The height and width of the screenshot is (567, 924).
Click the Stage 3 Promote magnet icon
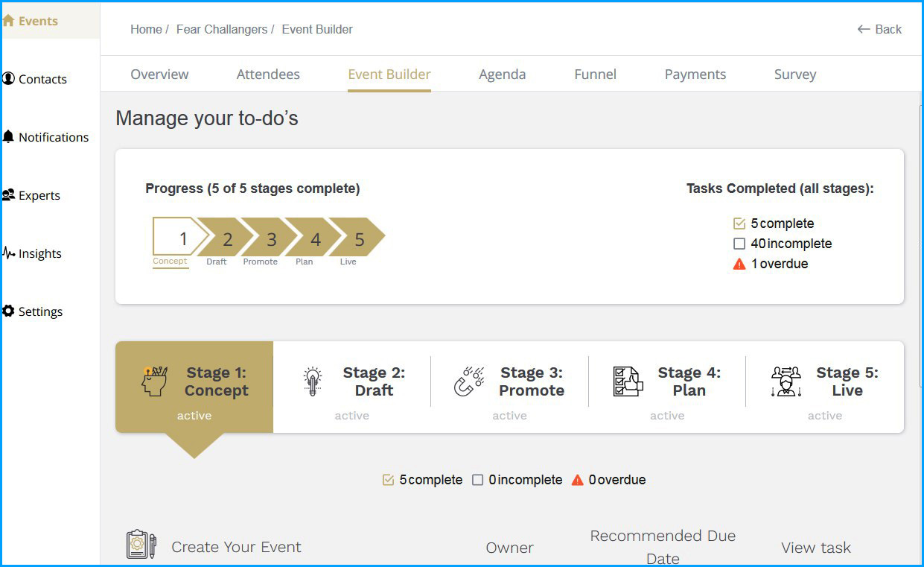click(469, 381)
